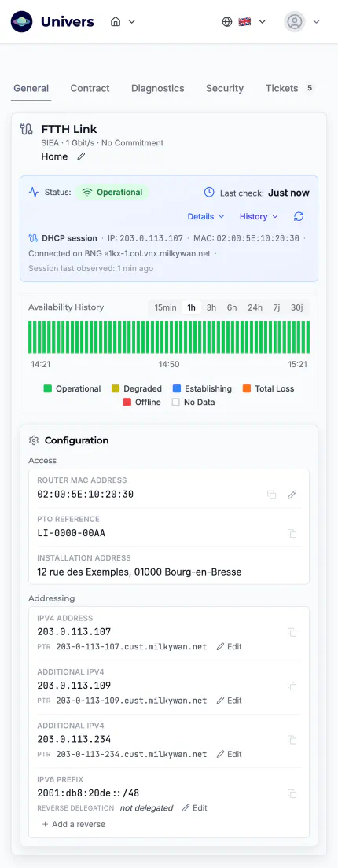Screen dimensions: 338x868
Task: Select the 24h availability range
Action: point(255,307)
